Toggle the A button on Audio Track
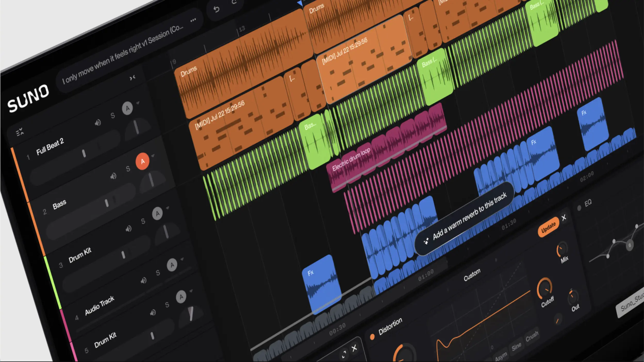The image size is (644, 362). [x=172, y=265]
